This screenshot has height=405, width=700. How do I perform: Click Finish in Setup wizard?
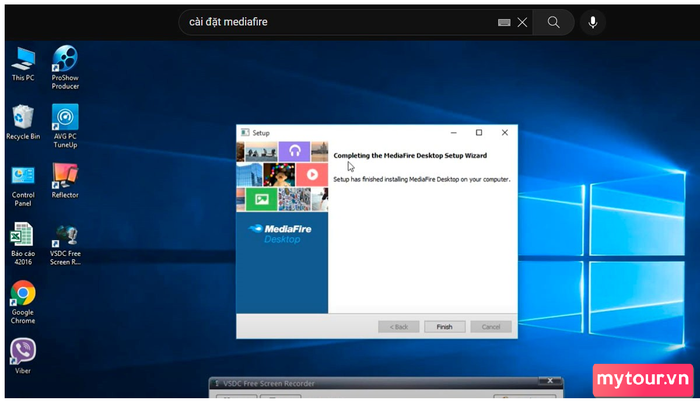445,327
